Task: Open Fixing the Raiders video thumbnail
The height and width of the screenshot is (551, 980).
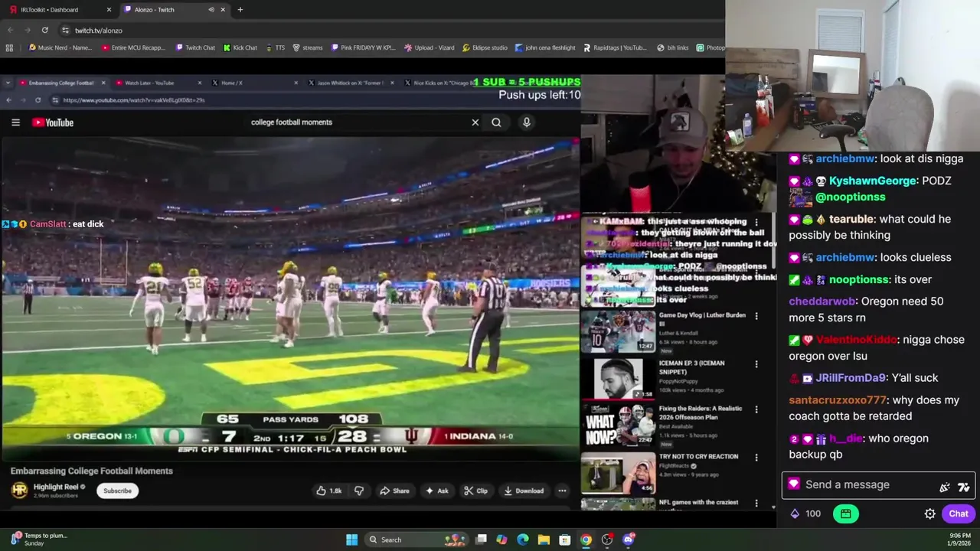Action: (618, 425)
